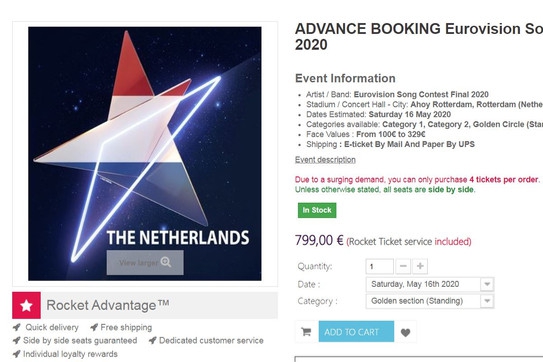Image resolution: width=543 pixels, height=362 pixels.
Task: Open the Event description link
Action: pyautogui.click(x=325, y=160)
